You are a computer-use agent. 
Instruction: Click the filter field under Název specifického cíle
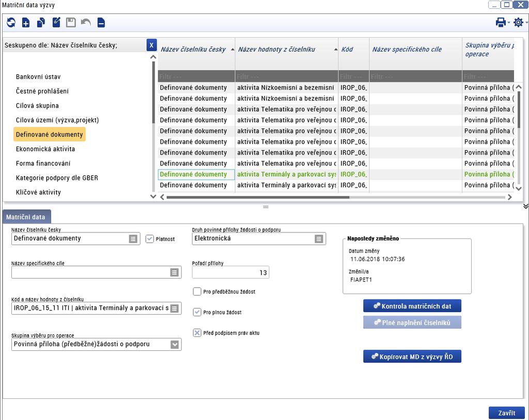(416, 76)
